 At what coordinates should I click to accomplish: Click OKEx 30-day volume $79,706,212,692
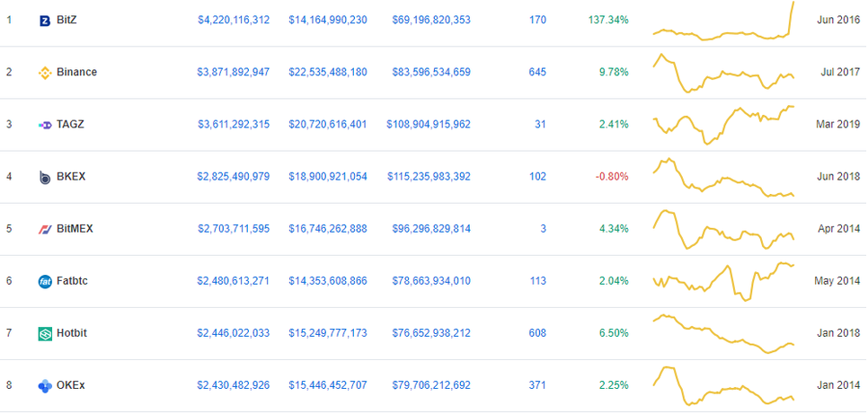431,385
